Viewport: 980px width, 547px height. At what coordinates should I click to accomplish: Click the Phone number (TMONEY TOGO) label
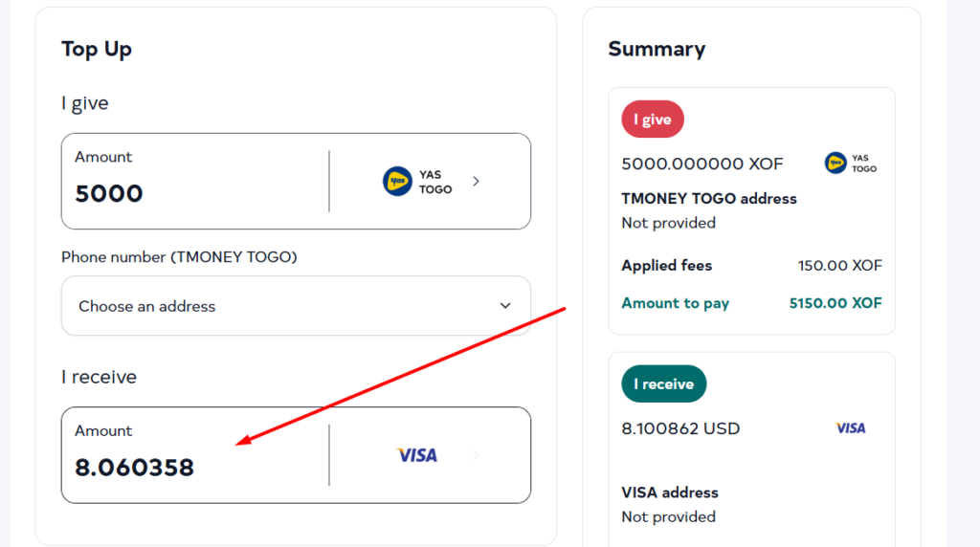(x=179, y=257)
